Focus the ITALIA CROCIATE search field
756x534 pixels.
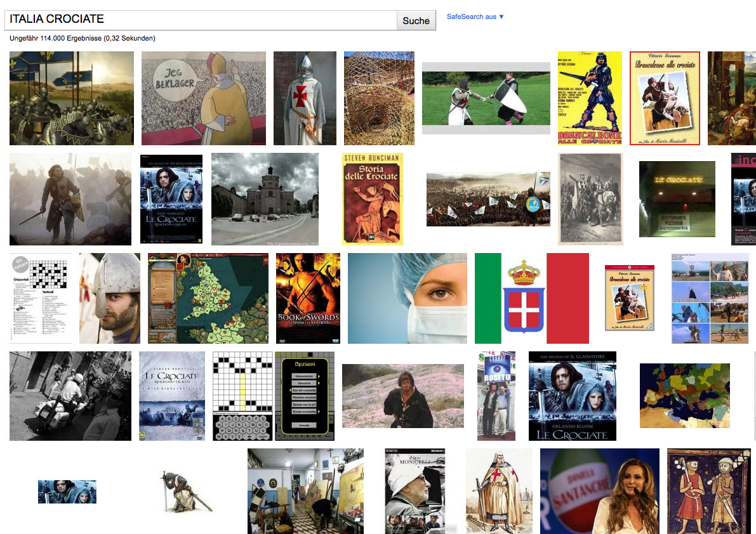201,20
